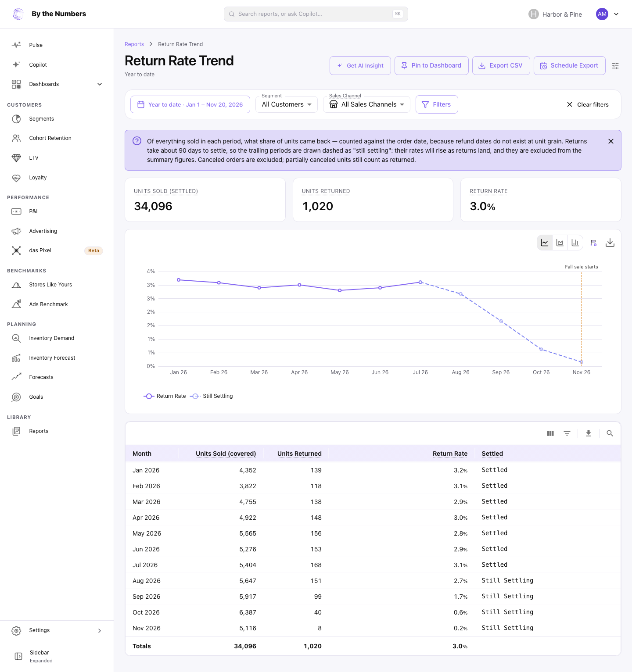This screenshot has width=632, height=672.
Task: Click the Reports breadcrumb link
Action: coord(134,44)
